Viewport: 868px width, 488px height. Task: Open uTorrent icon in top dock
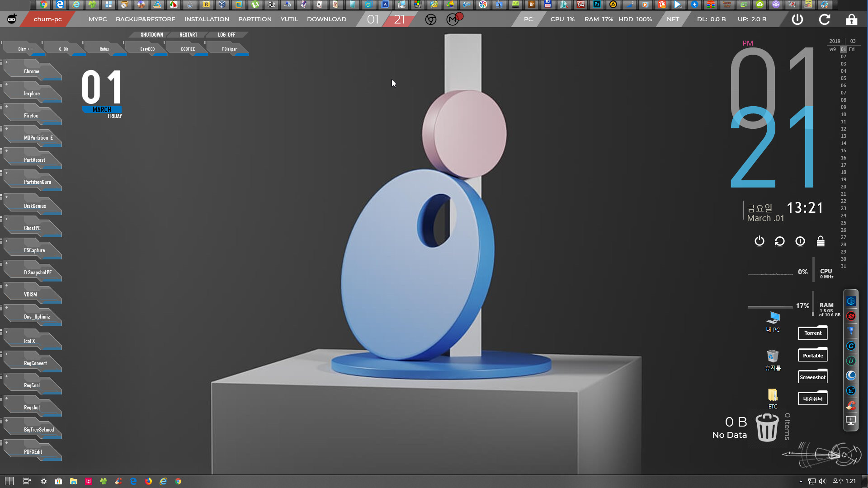[x=255, y=5]
